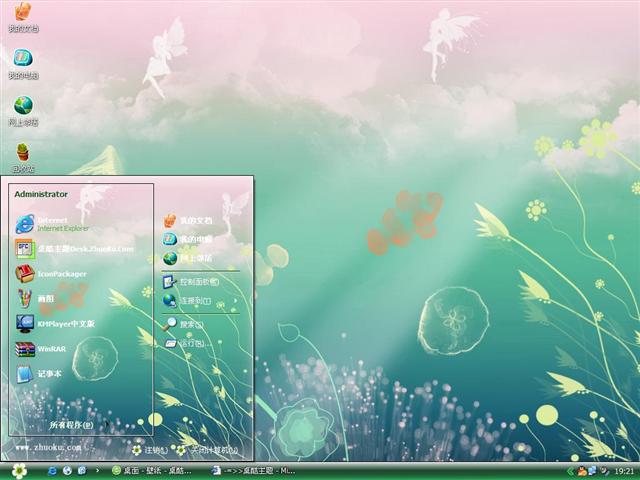Click the flower Start button
Screen dimensions: 640x480
[19, 471]
